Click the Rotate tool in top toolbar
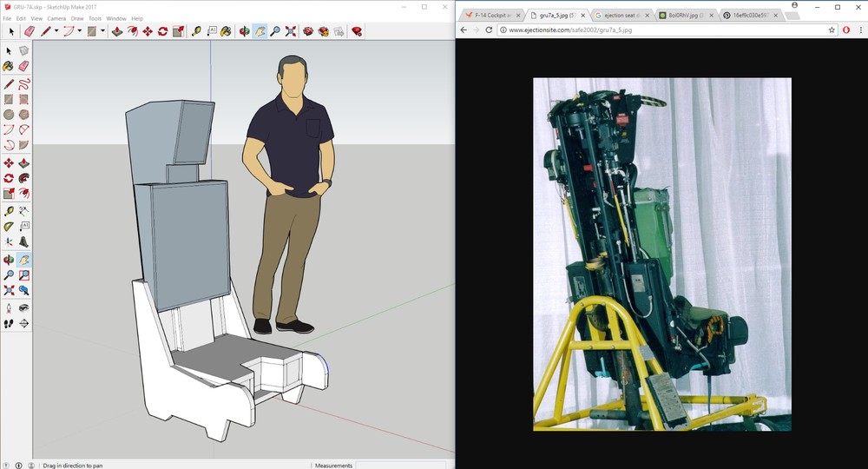 pyautogui.click(x=163, y=31)
